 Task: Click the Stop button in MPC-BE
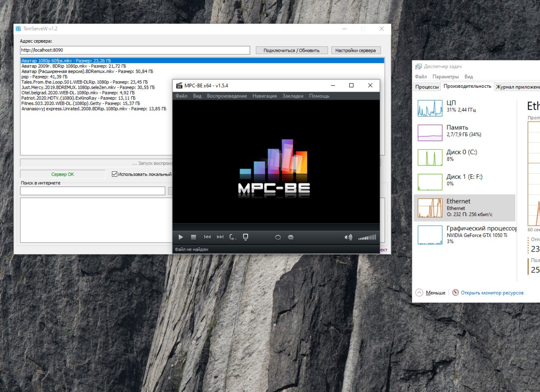pos(194,238)
